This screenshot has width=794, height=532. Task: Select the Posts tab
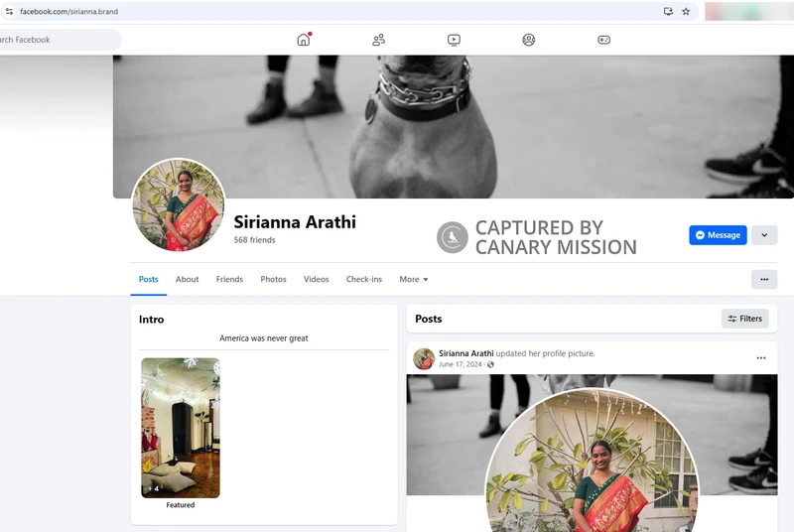(x=148, y=280)
